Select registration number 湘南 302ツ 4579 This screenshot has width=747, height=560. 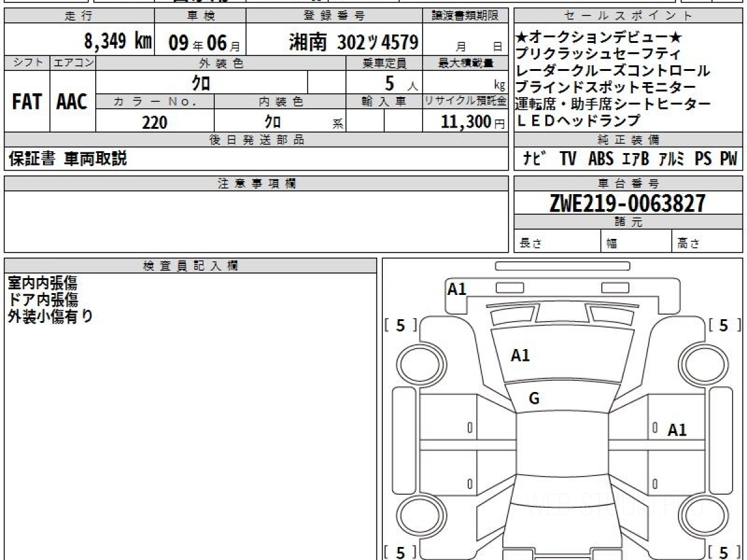coord(353,42)
